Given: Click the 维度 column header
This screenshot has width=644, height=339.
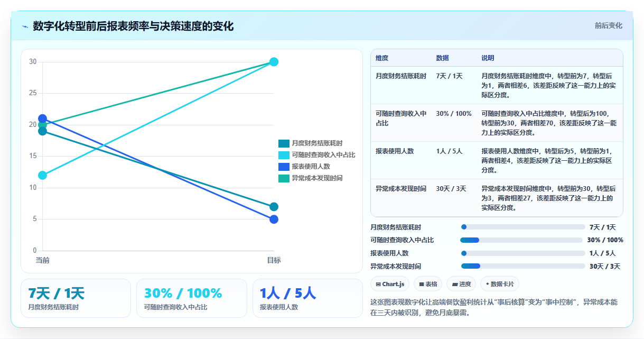Looking at the screenshot, I should (382, 58).
